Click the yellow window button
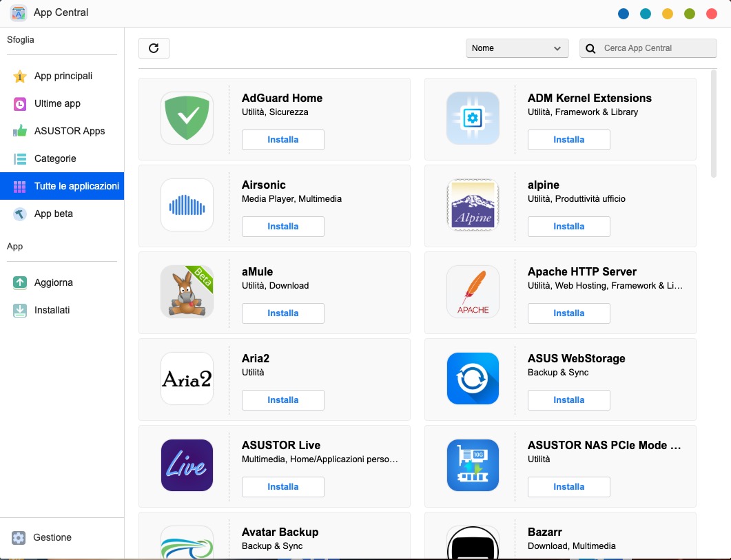 [667, 14]
